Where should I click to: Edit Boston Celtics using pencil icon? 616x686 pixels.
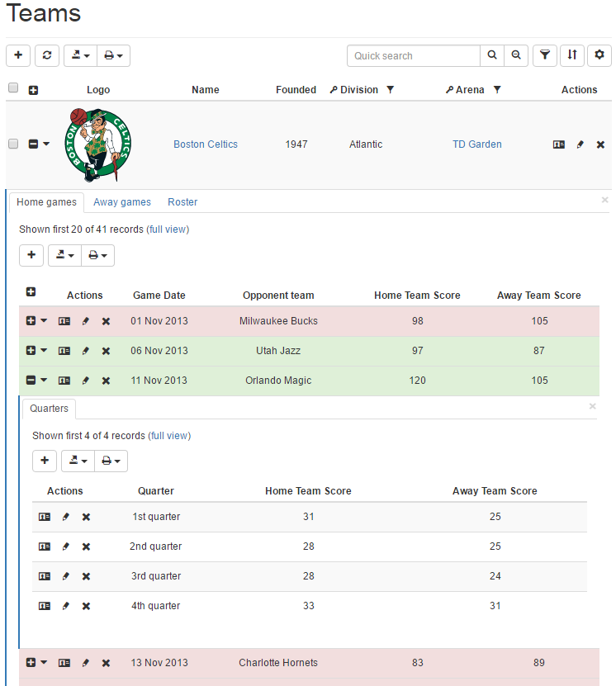point(580,144)
